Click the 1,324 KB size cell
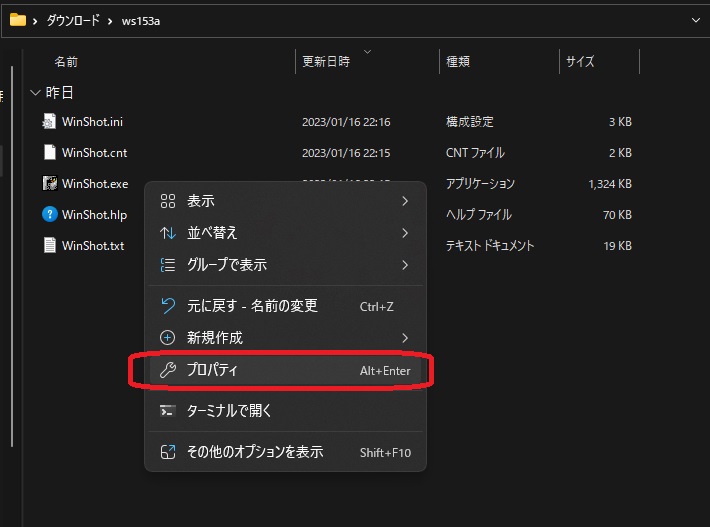710x527 pixels. (x=610, y=184)
